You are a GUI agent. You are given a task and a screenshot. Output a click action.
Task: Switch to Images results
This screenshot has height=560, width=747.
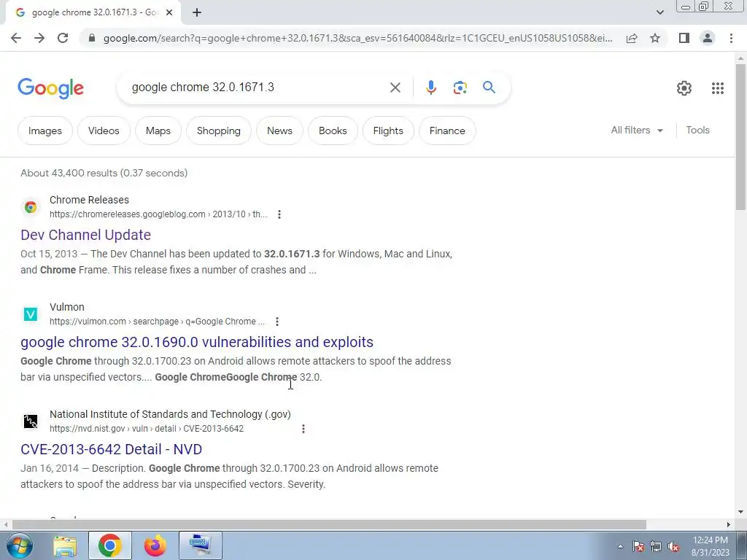click(45, 131)
